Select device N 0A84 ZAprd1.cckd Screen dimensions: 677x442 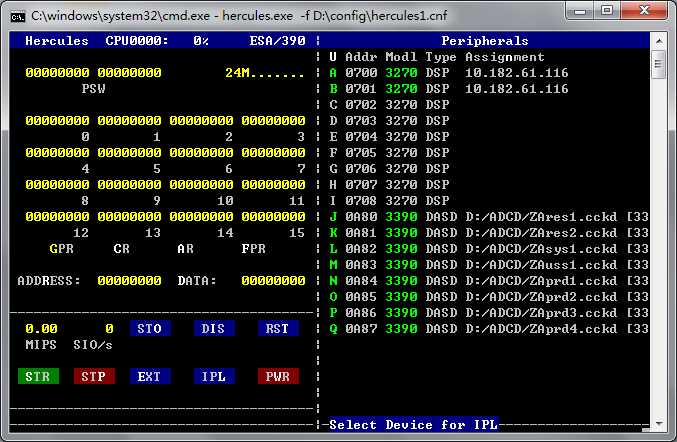coord(489,281)
